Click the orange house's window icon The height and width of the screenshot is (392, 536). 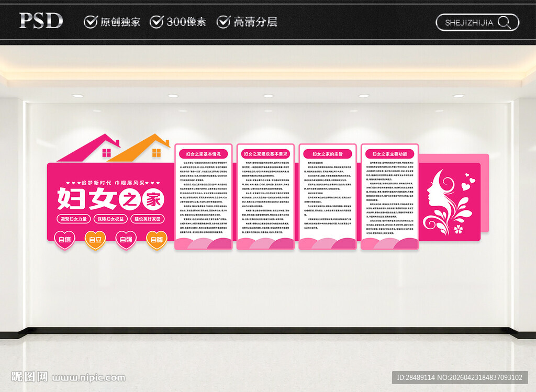pos(156,153)
